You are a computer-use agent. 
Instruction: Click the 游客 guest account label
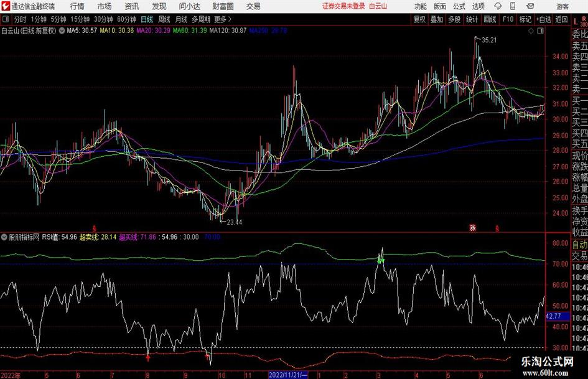(x=562, y=6)
